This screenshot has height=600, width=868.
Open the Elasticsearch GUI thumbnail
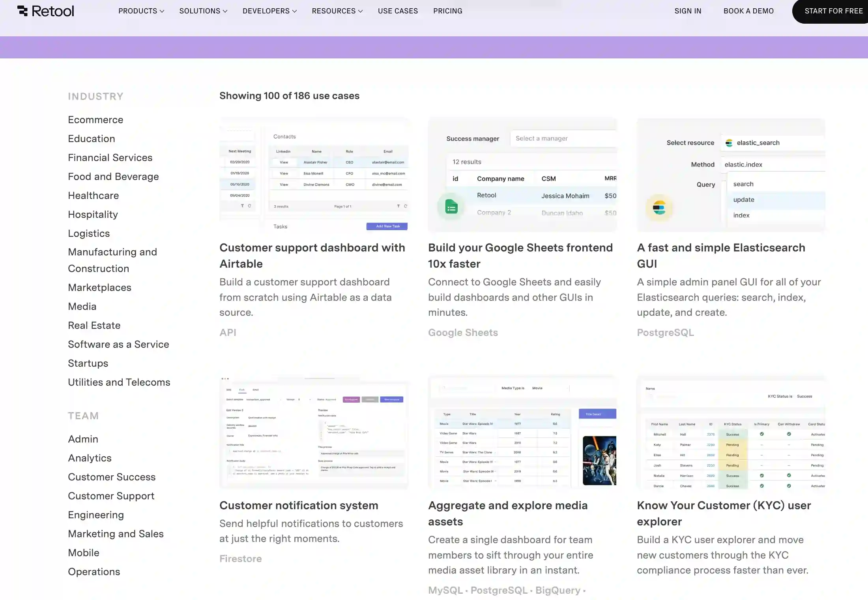731,175
